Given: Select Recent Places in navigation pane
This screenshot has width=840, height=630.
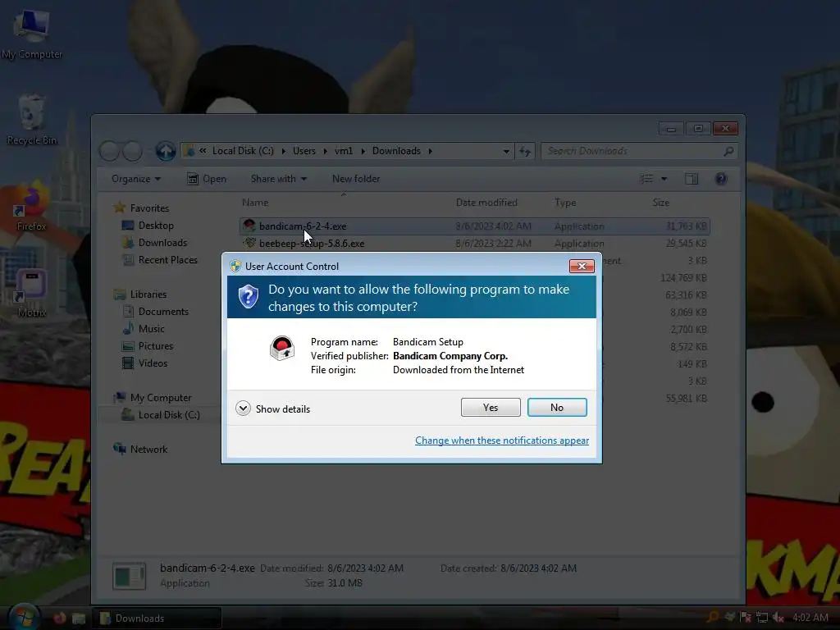Looking at the screenshot, I should pyautogui.click(x=167, y=260).
